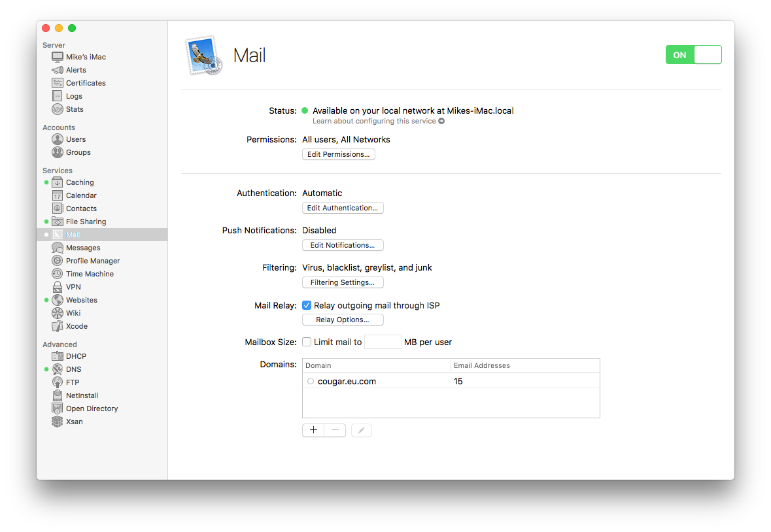Click the Advanced section header
771x532 pixels.
[60, 344]
